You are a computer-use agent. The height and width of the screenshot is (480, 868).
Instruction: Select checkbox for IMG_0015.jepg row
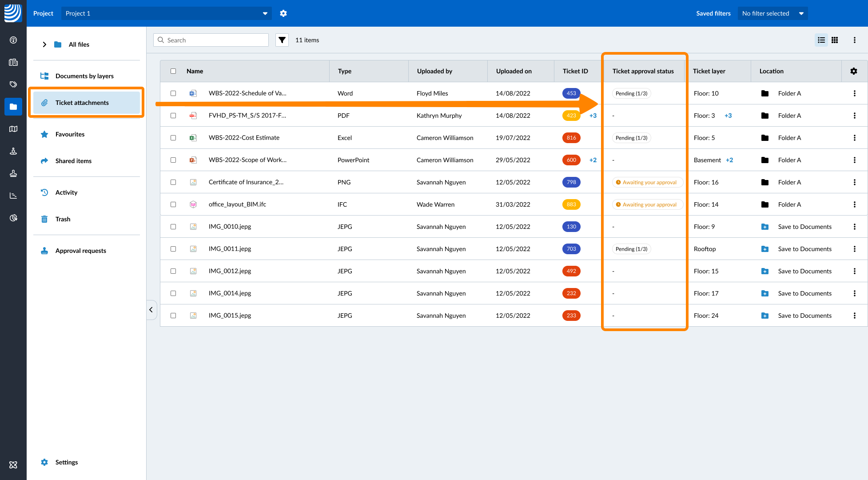(173, 316)
